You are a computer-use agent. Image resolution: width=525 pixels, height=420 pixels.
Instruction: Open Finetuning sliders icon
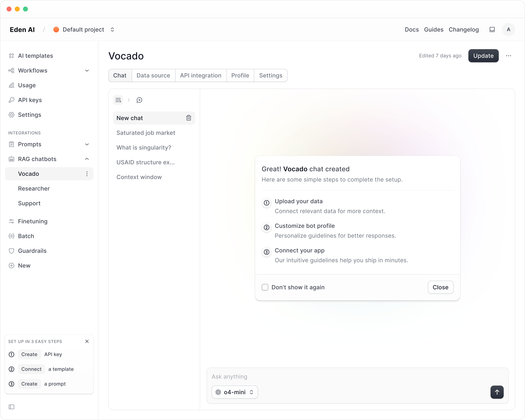11,221
